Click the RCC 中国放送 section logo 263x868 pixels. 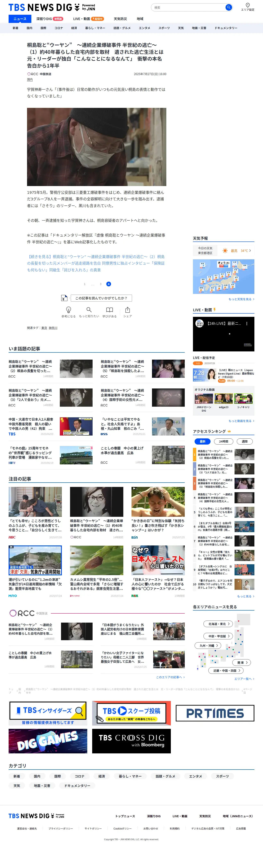[x=29, y=613]
